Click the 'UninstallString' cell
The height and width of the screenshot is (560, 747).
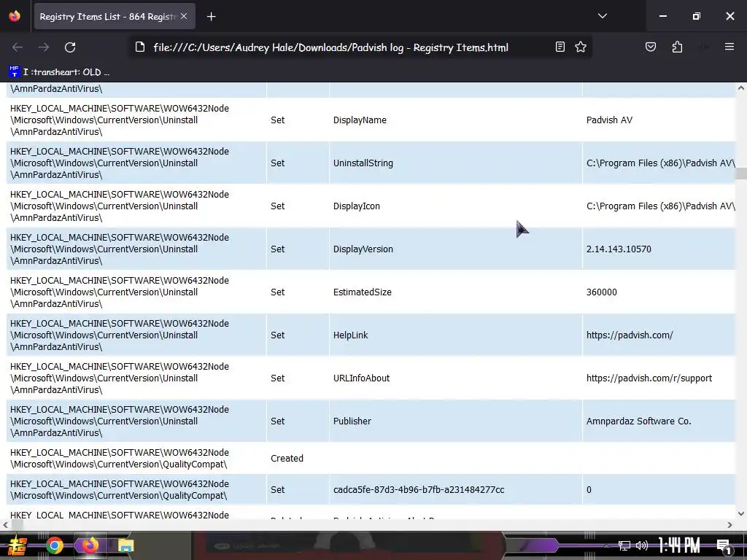point(455,163)
